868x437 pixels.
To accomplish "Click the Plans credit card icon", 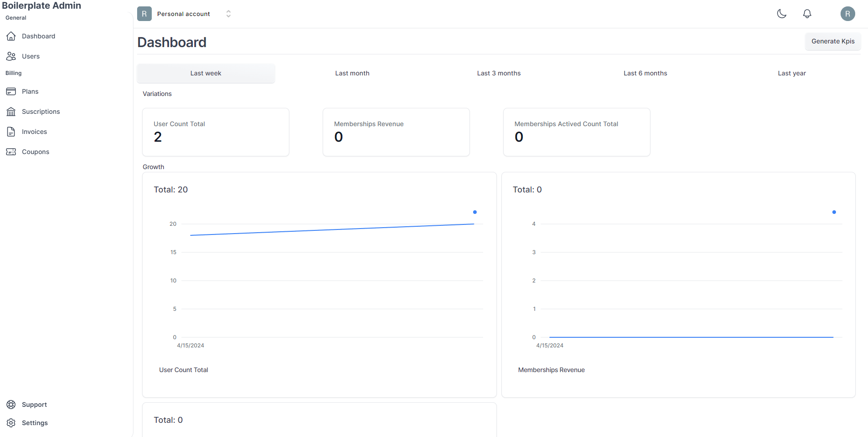I will coord(11,91).
